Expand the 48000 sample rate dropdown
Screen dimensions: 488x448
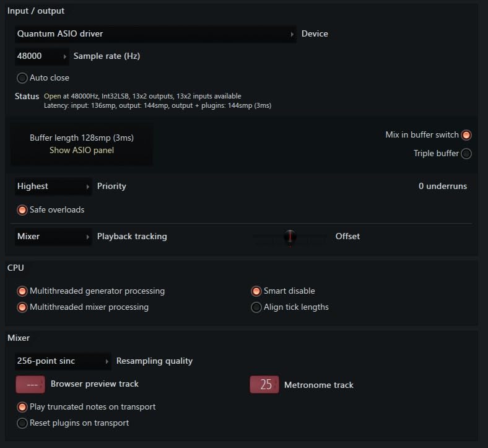tap(42, 56)
